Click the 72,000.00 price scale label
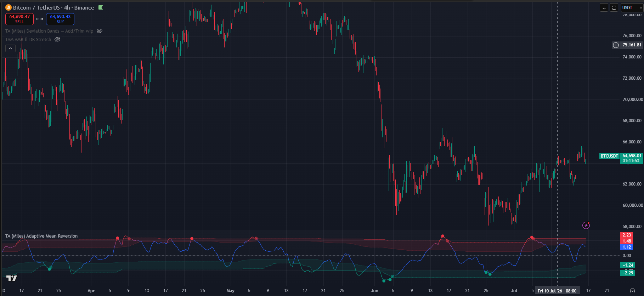The width and height of the screenshot is (644, 296). pyautogui.click(x=632, y=78)
